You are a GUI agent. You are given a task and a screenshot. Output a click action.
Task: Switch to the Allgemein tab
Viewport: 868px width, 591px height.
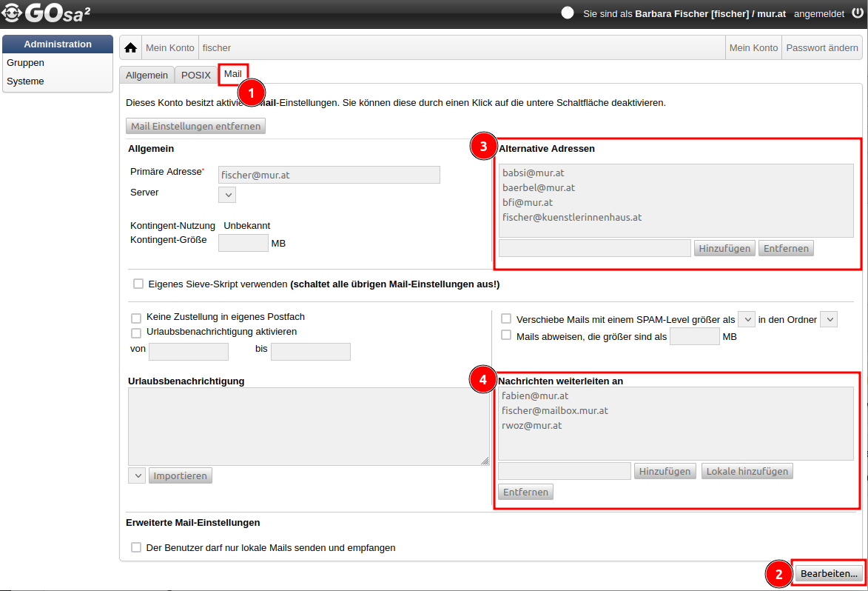(x=147, y=75)
